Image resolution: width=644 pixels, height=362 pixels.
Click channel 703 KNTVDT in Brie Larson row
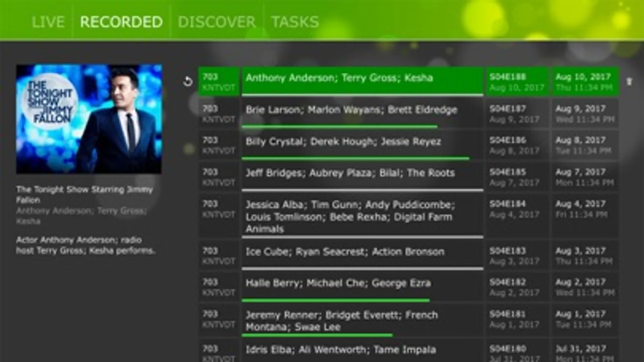(x=219, y=113)
